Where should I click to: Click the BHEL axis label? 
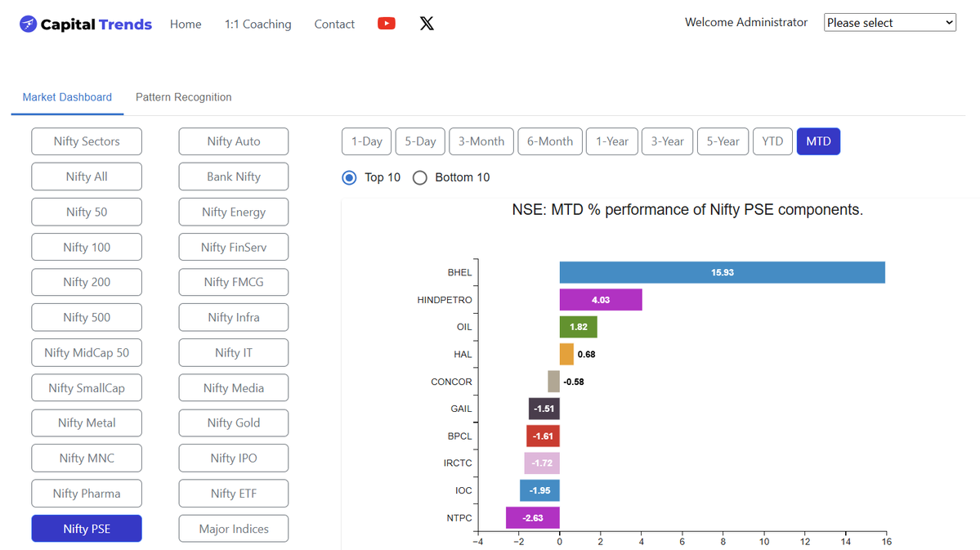click(x=459, y=272)
